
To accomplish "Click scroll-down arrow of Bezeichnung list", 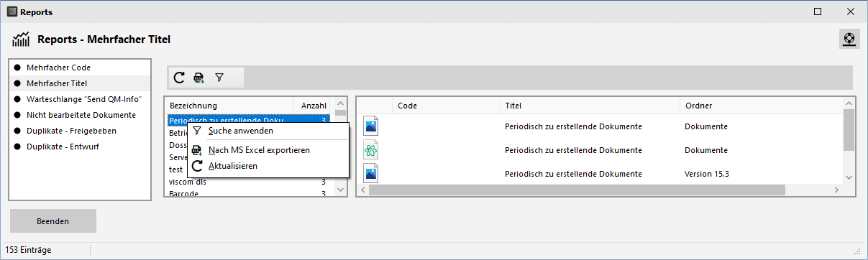I will coord(340,190).
